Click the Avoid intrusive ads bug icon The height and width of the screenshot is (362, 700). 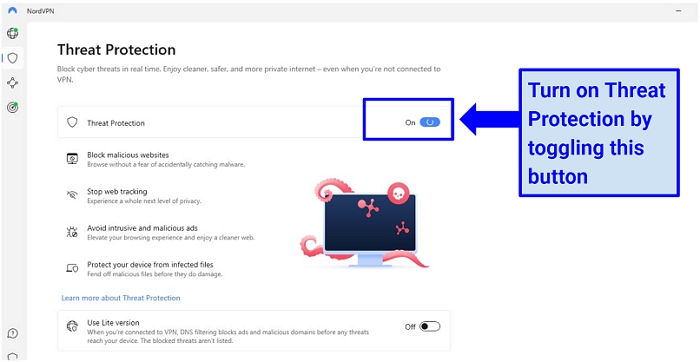[72, 232]
